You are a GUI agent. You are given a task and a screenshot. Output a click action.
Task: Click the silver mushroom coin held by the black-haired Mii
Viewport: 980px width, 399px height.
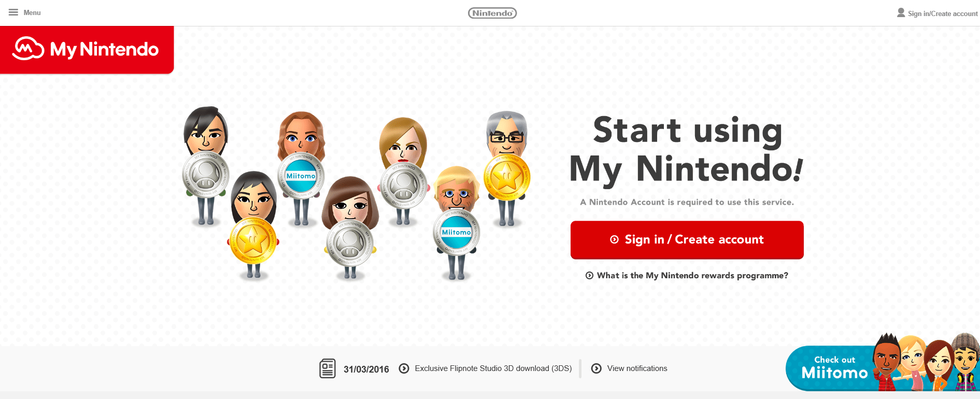pos(206,175)
